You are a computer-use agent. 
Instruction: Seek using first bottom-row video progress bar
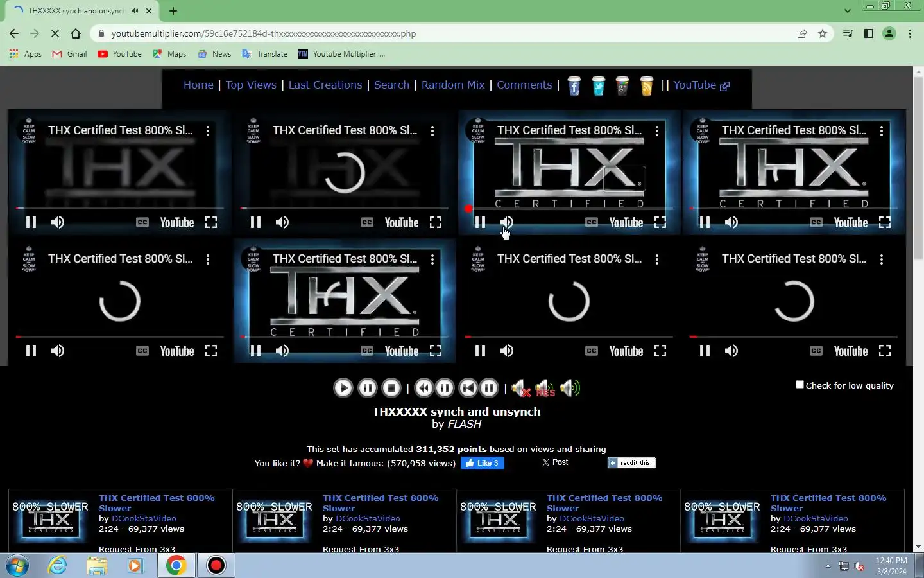pyautogui.click(x=120, y=337)
